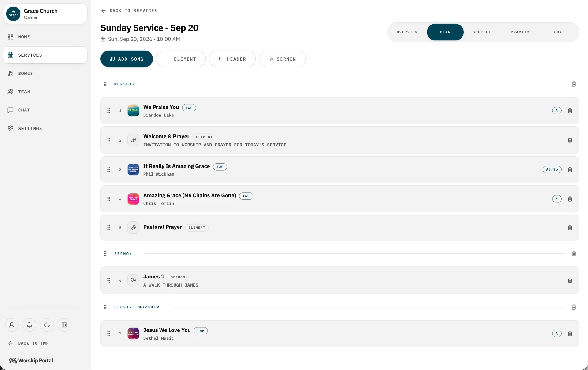Click drag handle for Pastoral Prayer
The height and width of the screenshot is (370, 588).
click(x=109, y=228)
